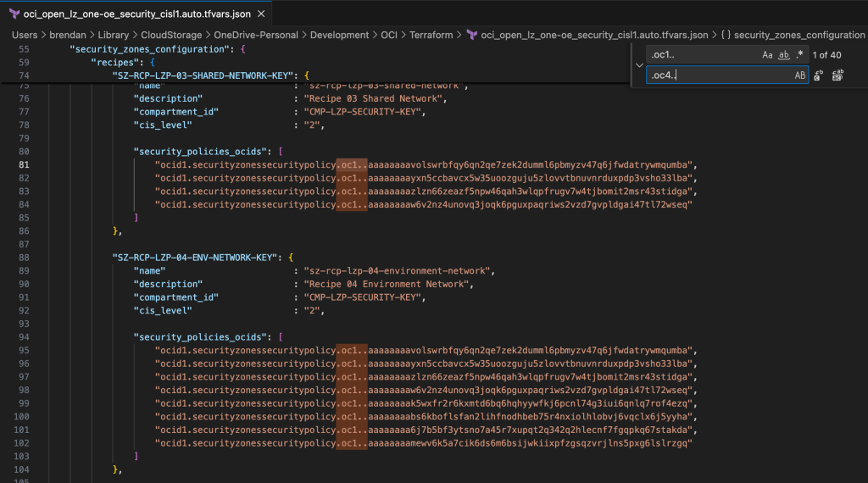Open the OneDrive-Personal breadcrumb dropdown
868x483 pixels.
click(x=255, y=35)
